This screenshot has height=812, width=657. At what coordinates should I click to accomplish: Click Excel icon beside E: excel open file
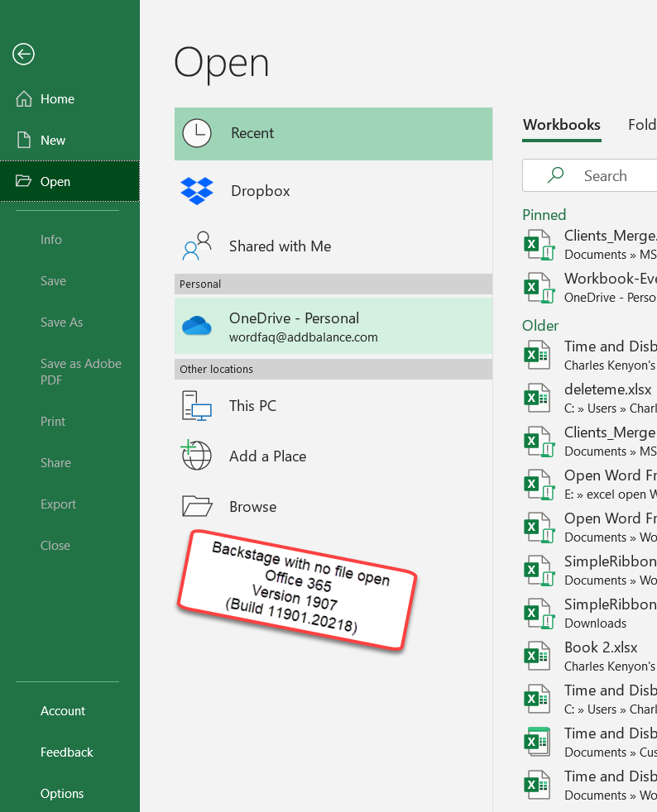pos(539,485)
